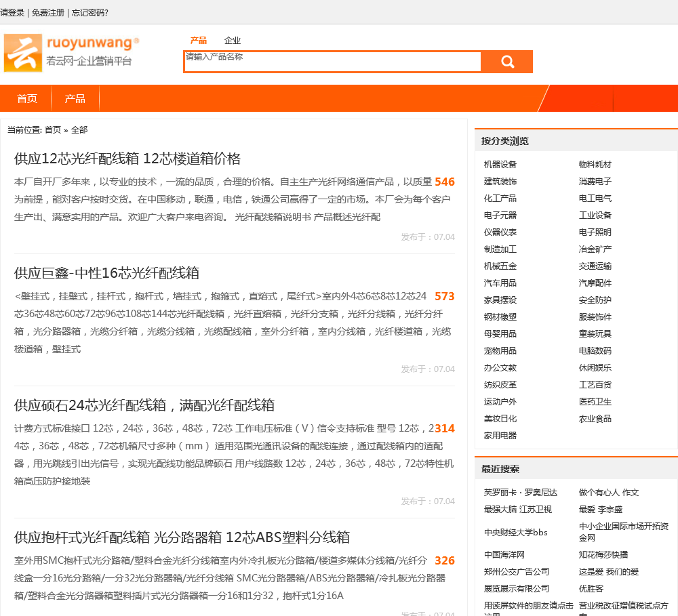Select the 家用电器 category link

click(x=500, y=436)
